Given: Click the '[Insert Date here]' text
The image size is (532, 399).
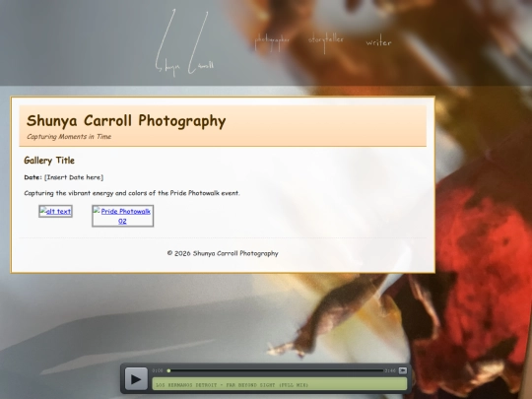Looking at the screenshot, I should tap(74, 177).
